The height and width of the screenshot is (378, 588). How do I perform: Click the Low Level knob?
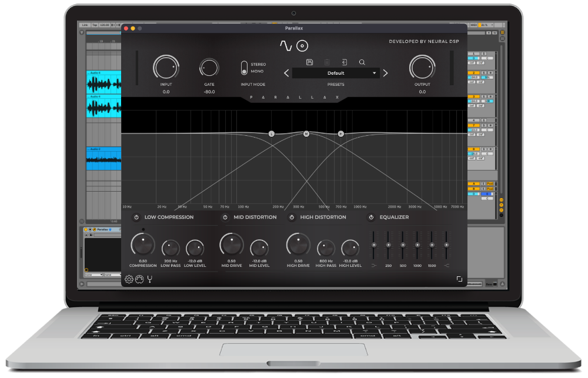pos(195,249)
